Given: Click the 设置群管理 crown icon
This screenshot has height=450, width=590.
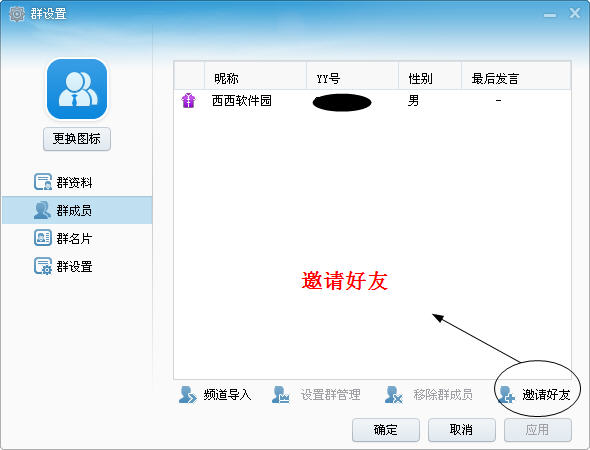Looking at the screenshot, I should pyautogui.click(x=281, y=395).
